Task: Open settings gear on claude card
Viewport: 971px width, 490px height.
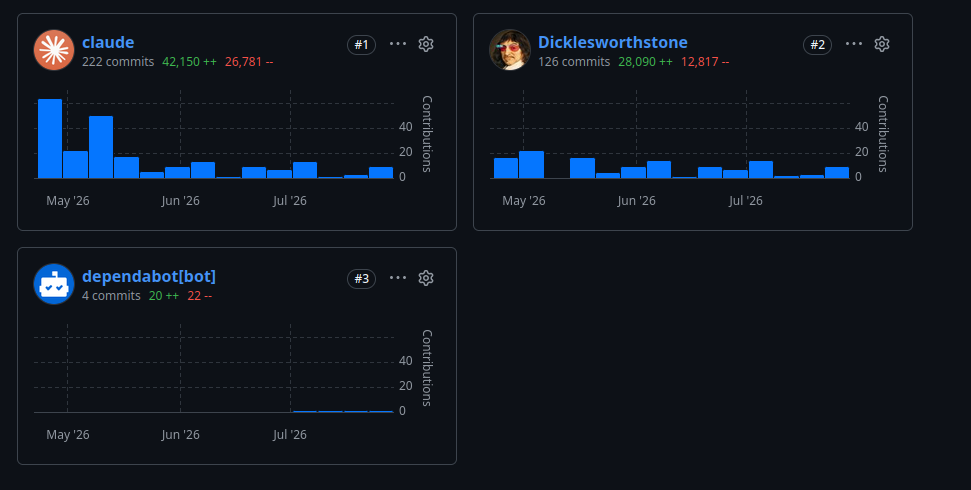Action: coord(425,44)
